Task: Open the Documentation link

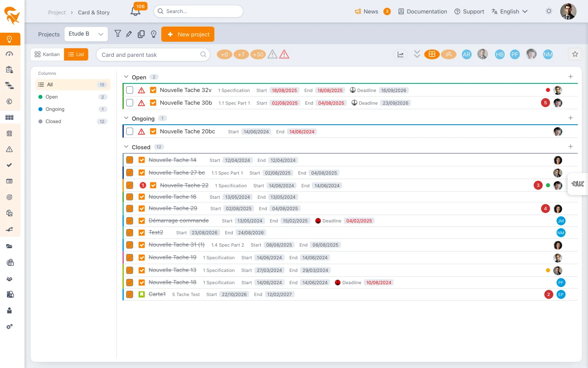Action: (423, 11)
